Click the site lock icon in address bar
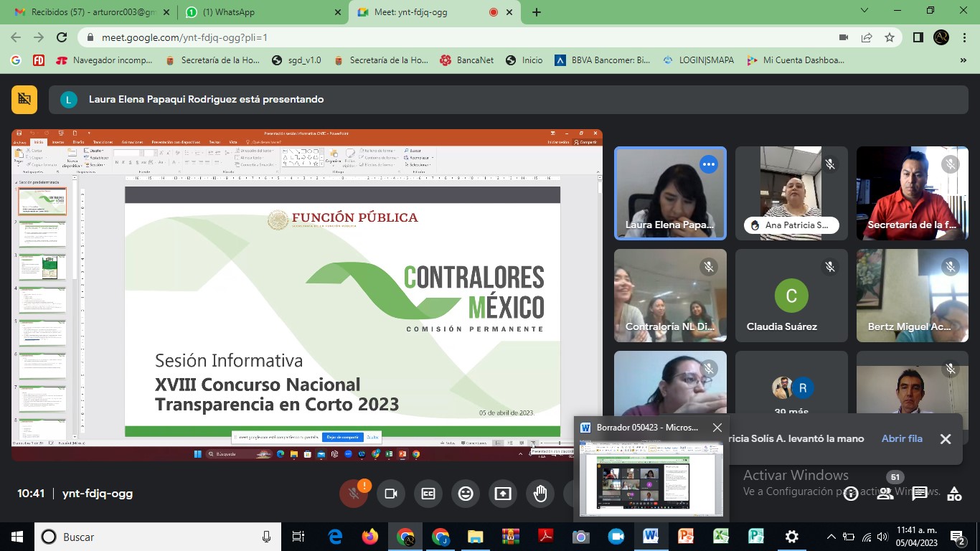 (x=90, y=37)
